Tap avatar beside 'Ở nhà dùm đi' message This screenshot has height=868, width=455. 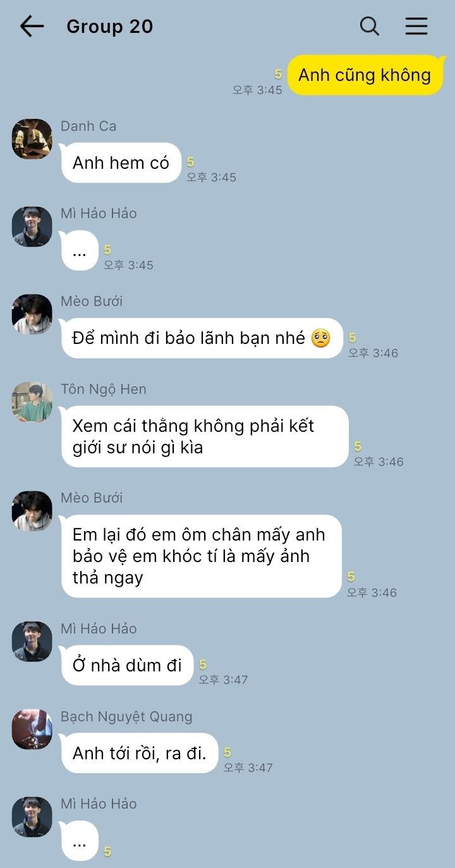click(32, 642)
